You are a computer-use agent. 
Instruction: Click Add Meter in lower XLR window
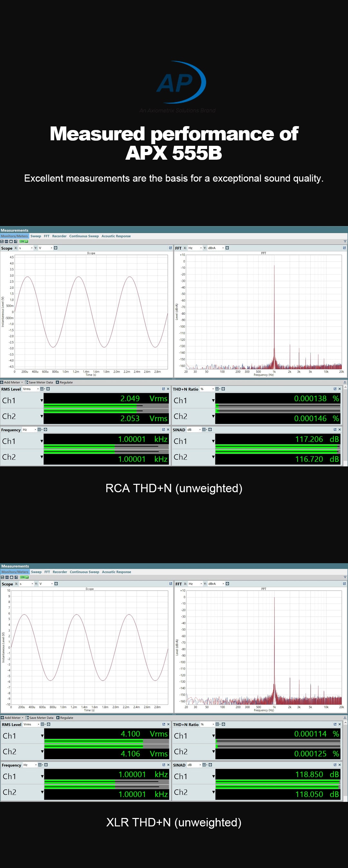[x=12, y=718]
